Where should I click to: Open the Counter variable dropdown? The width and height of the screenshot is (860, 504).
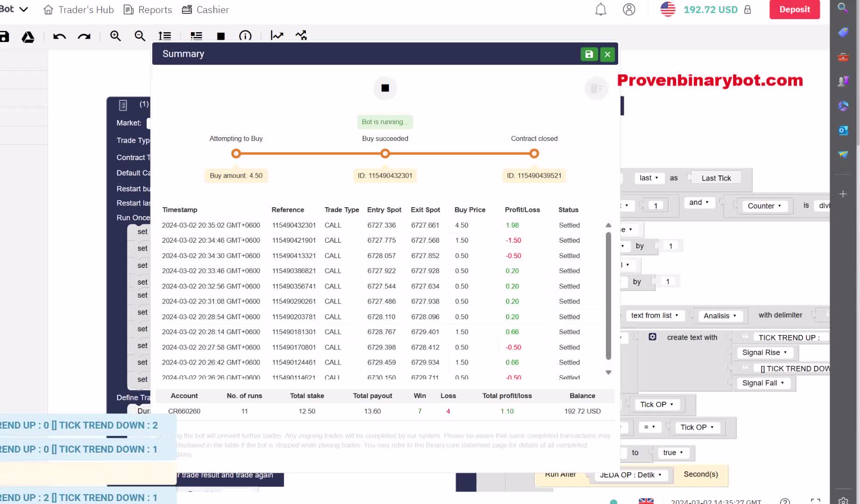click(x=764, y=206)
